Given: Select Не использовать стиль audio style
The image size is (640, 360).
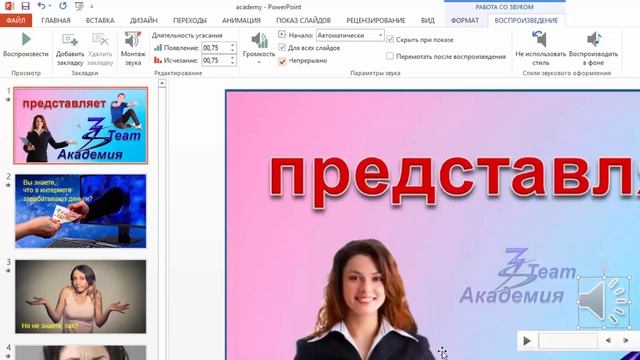Looking at the screenshot, I should pos(540,40).
